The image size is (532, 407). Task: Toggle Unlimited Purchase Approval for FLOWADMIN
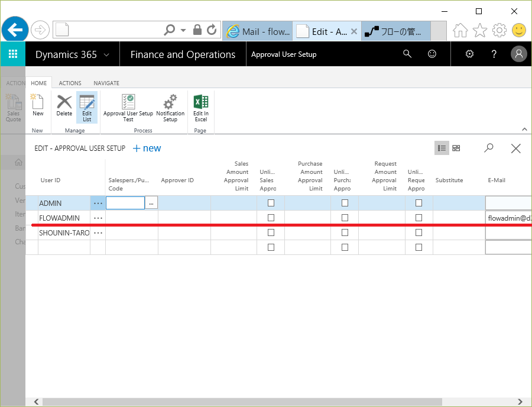click(x=345, y=218)
